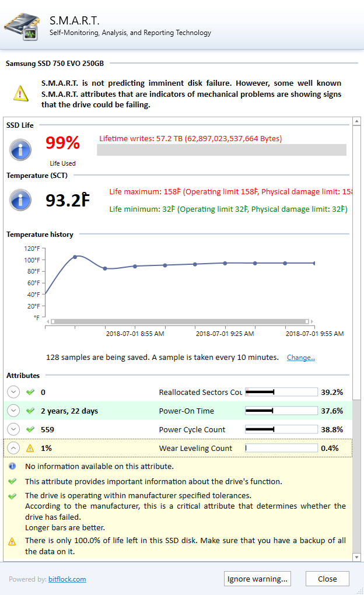Click the 'Reallocated Sectors' attribute label
The height and width of the screenshot is (595, 364).
(x=201, y=393)
